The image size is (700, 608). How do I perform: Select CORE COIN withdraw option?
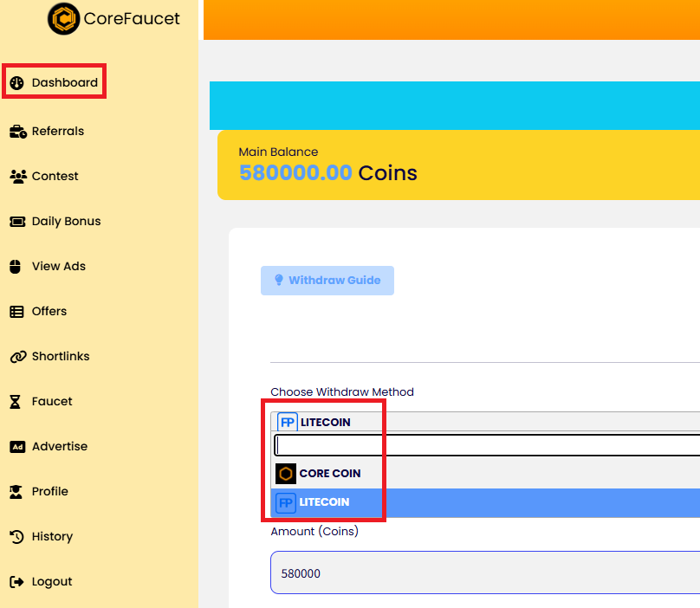pyautogui.click(x=485, y=474)
